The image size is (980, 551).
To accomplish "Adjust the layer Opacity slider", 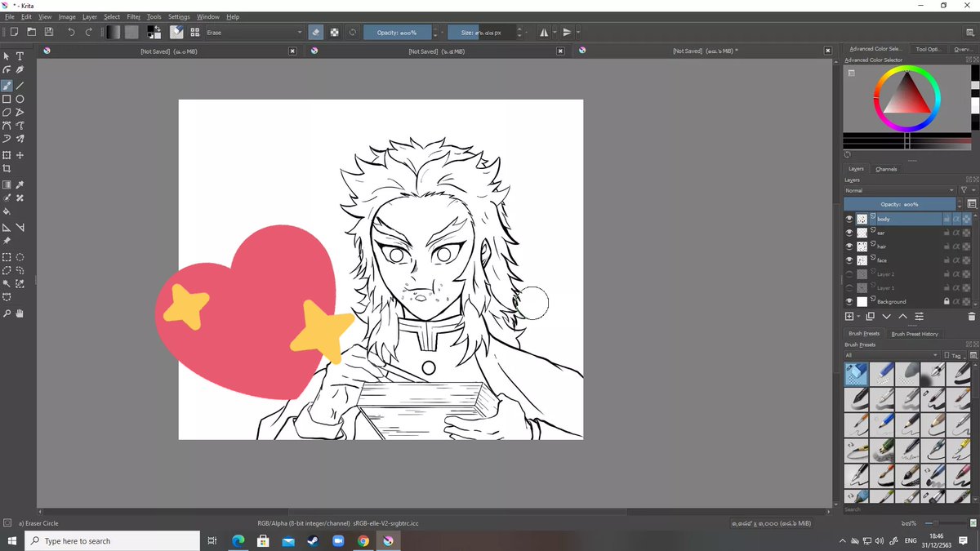I will [x=899, y=204].
